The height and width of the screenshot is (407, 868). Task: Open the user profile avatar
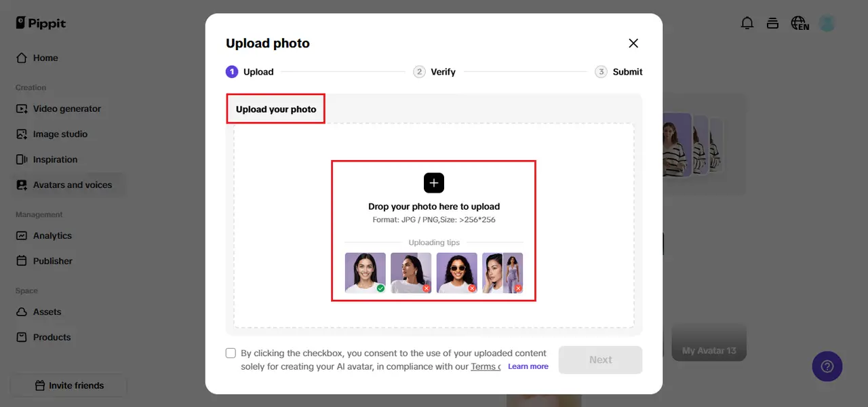(827, 23)
